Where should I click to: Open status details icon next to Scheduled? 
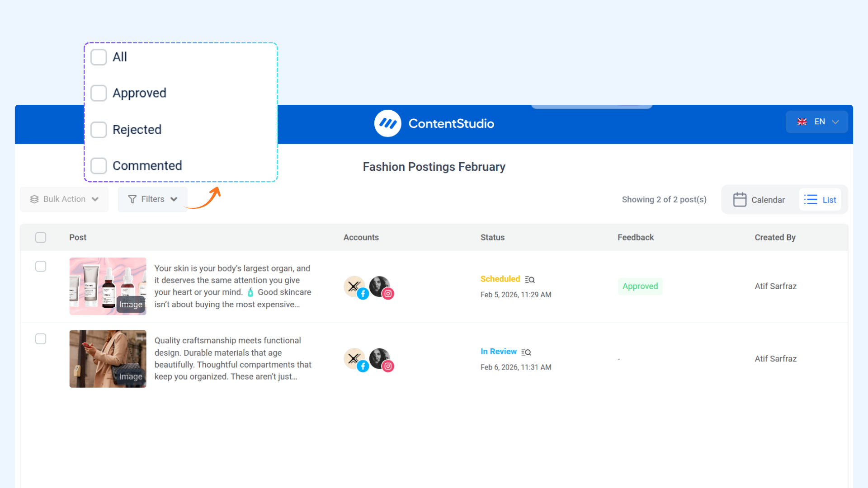point(530,280)
